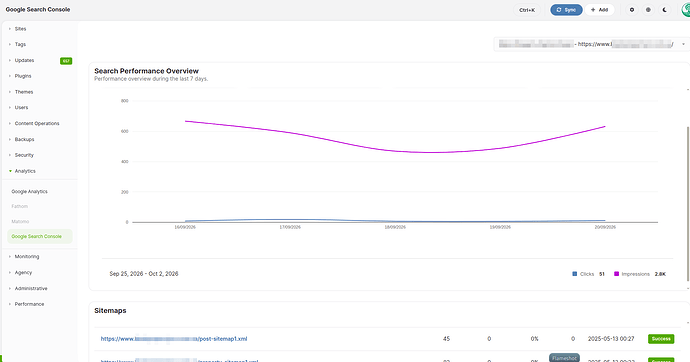The width and height of the screenshot is (690, 362).
Task: Click the 2025-05-13 00:27 timestamp
Action: (611, 339)
